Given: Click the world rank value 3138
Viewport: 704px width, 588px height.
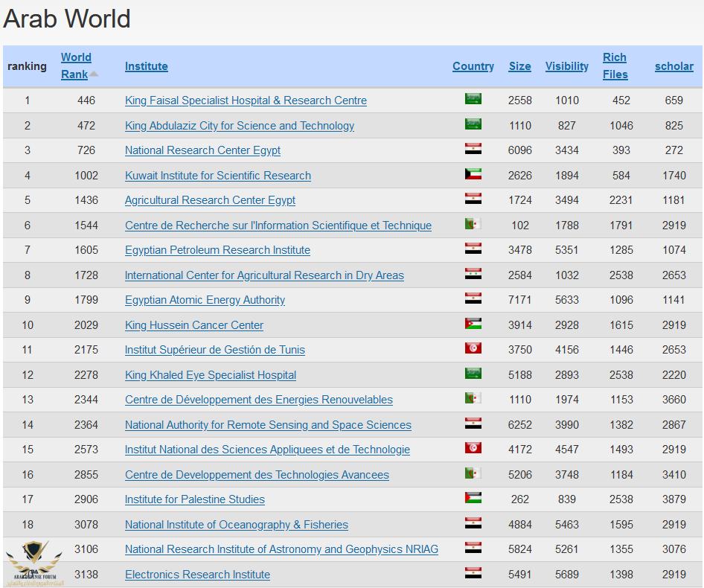Looking at the screenshot, I should [x=86, y=574].
